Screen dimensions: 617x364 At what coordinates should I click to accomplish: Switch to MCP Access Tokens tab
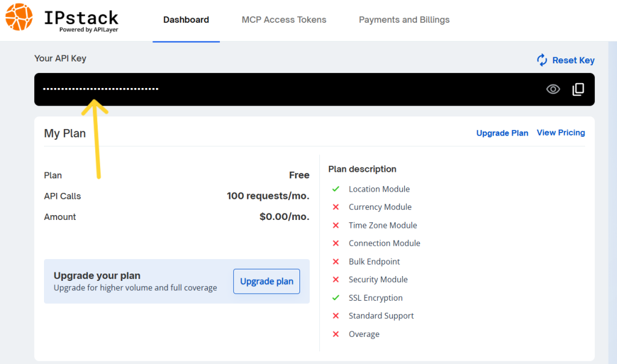(x=284, y=20)
